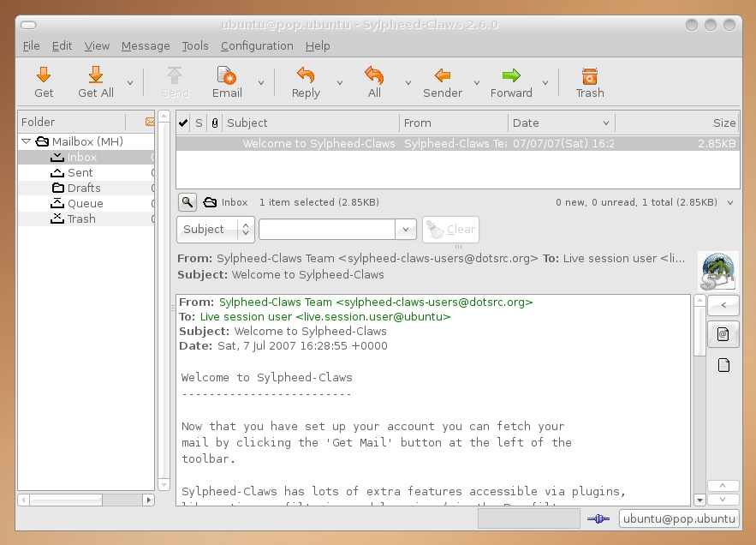Click the green Forward icon
756x545 pixels.
(x=511, y=75)
